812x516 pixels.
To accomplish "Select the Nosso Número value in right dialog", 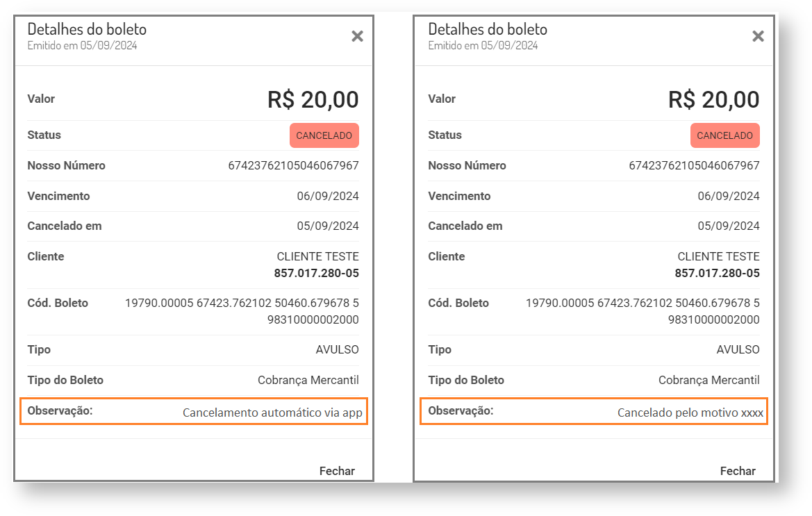I will coord(694,165).
